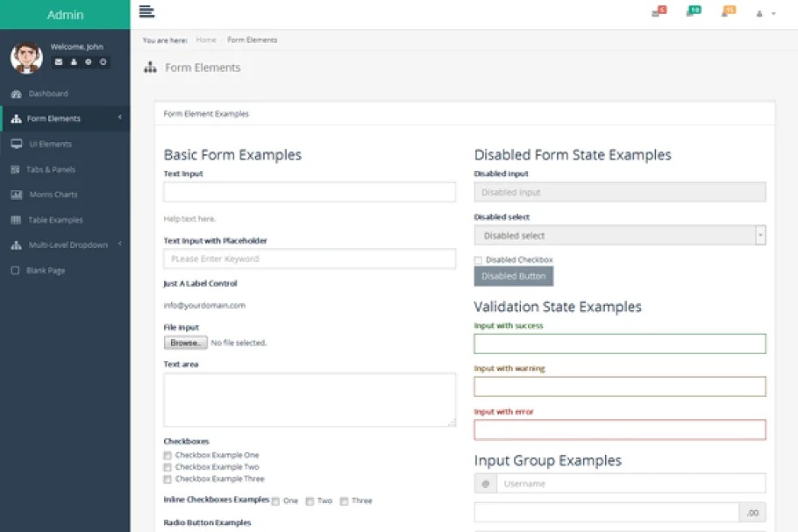
Task: Tick the inline checkbox labeled Two
Action: (310, 501)
